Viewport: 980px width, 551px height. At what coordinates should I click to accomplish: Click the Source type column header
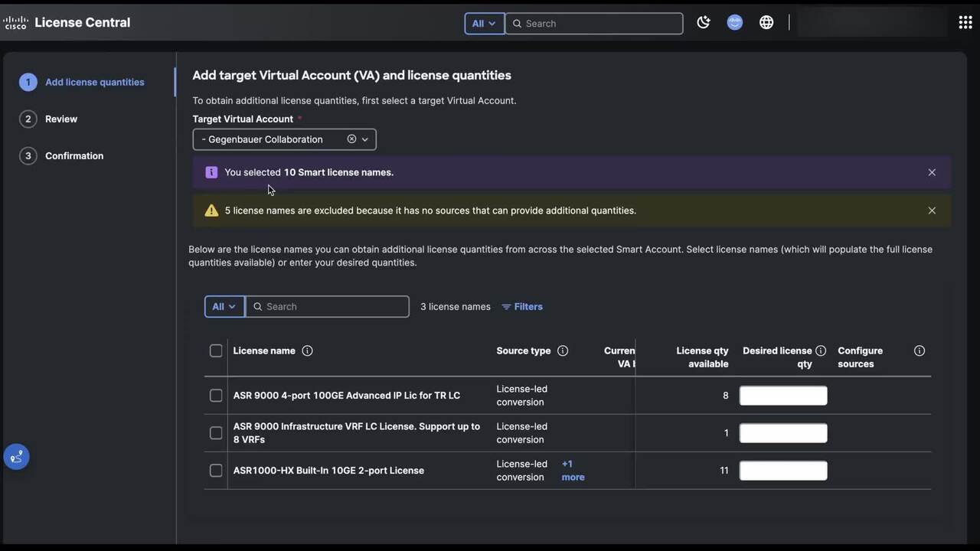pos(524,350)
